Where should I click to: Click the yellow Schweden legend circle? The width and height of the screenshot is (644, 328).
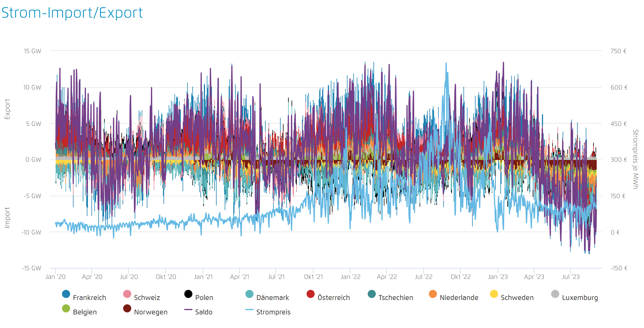coord(494,294)
